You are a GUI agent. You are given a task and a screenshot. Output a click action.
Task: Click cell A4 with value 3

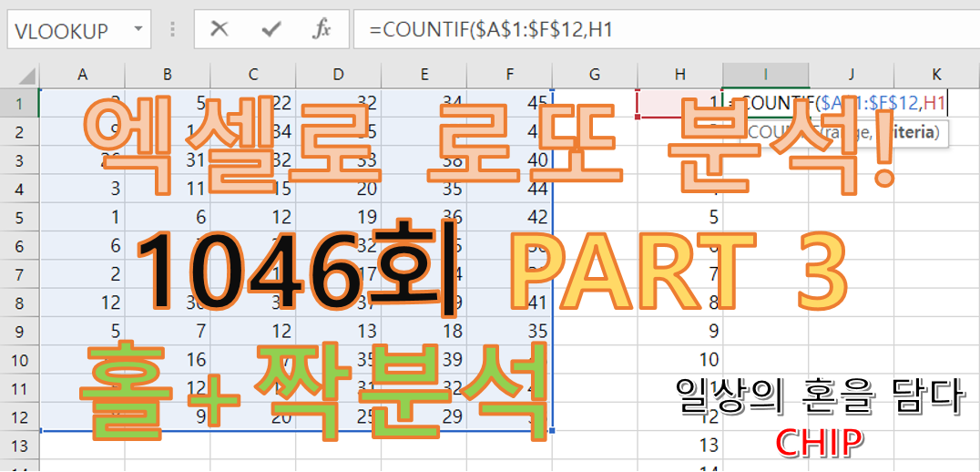(x=82, y=189)
